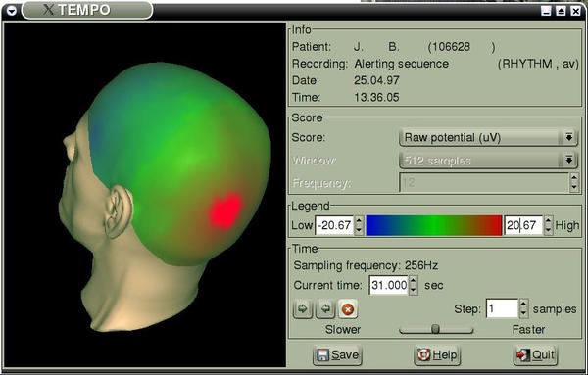This screenshot has height=375, width=588.
Task: Click the red hotspot on the 3D head
Action: 225,211
